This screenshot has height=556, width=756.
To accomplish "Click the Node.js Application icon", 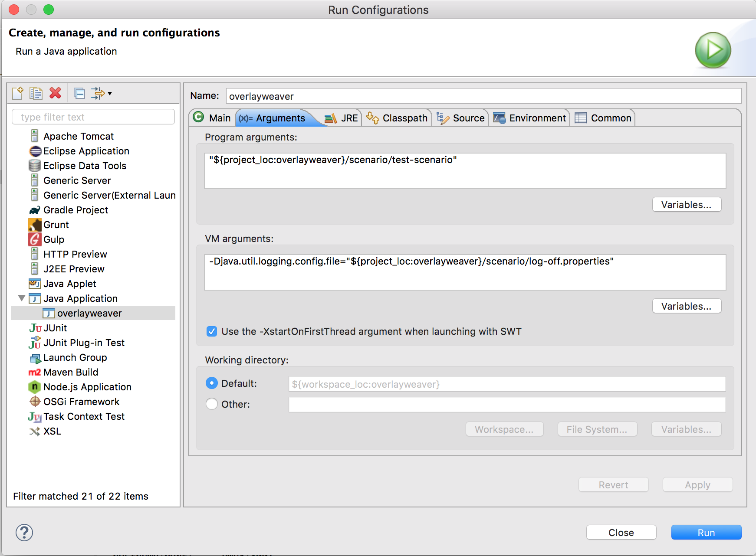I will click(x=35, y=387).
